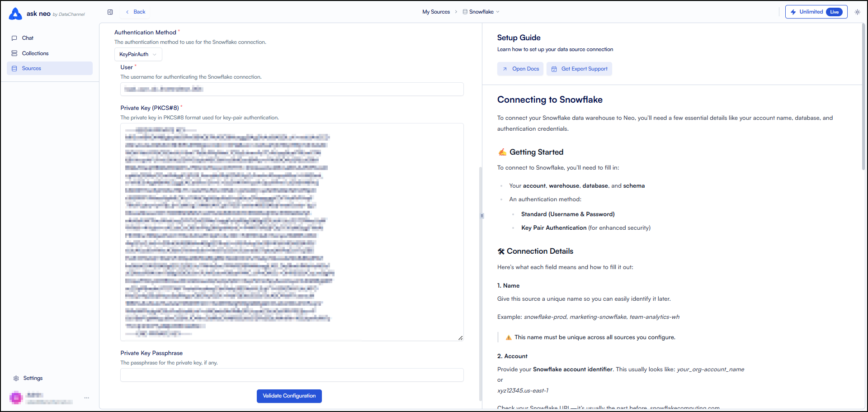Click the form panel scrollbar
This screenshot has height=412, width=868.
[x=480, y=284]
